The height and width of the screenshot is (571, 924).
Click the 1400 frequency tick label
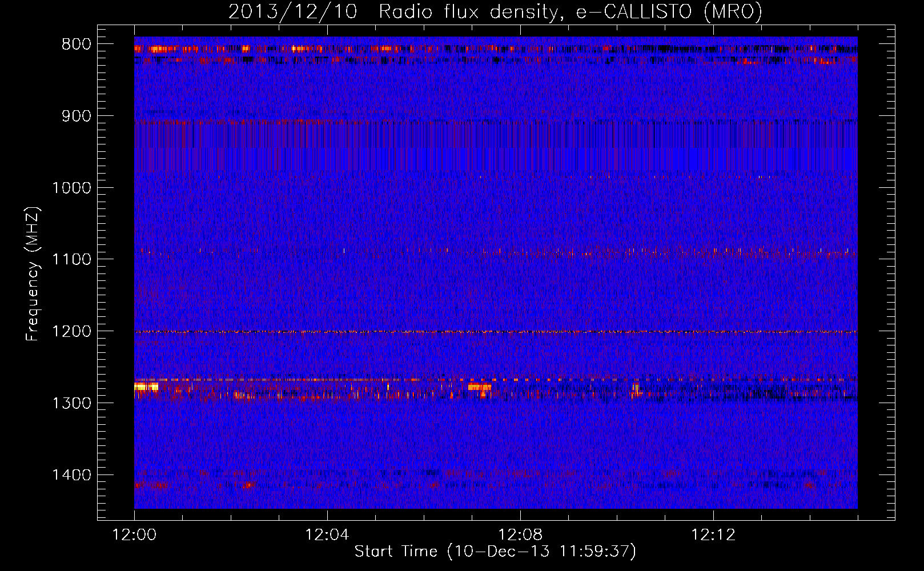point(72,475)
